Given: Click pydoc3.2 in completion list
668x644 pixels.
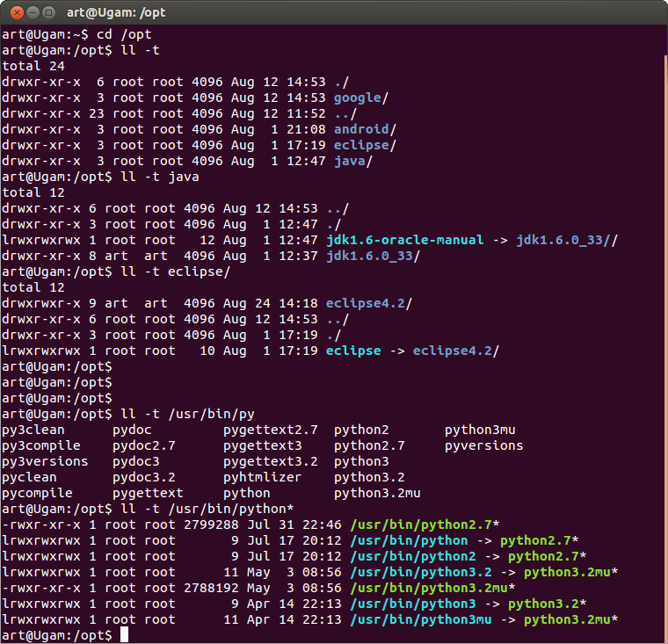Looking at the screenshot, I should tap(144, 477).
